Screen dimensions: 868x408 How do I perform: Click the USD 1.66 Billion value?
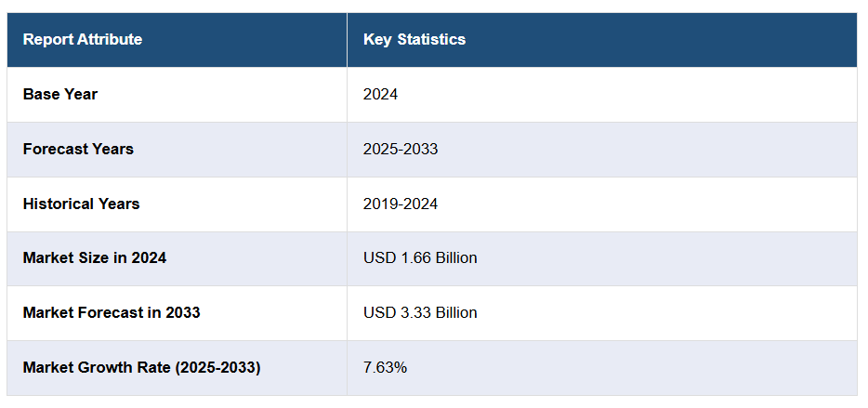(x=420, y=257)
